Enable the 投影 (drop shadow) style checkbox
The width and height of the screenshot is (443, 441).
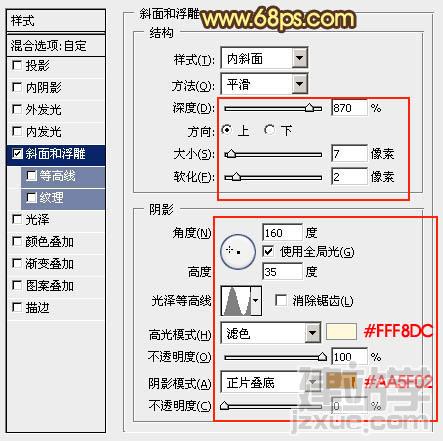(17, 65)
